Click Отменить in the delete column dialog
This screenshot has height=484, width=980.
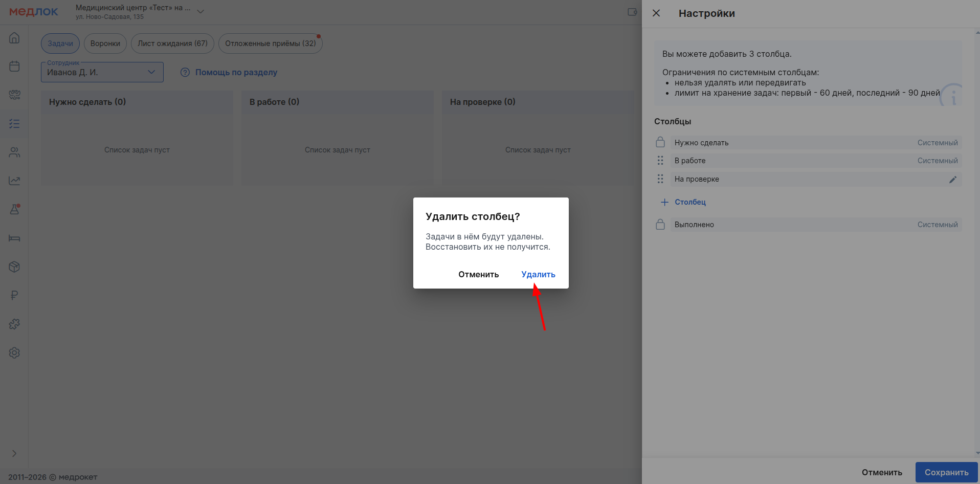[478, 274]
